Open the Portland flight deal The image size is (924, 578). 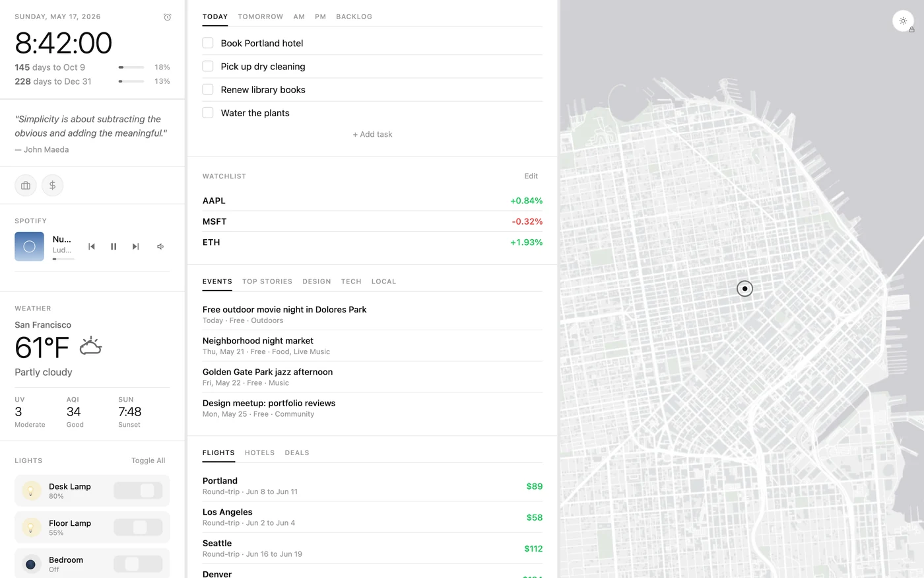tap(372, 486)
